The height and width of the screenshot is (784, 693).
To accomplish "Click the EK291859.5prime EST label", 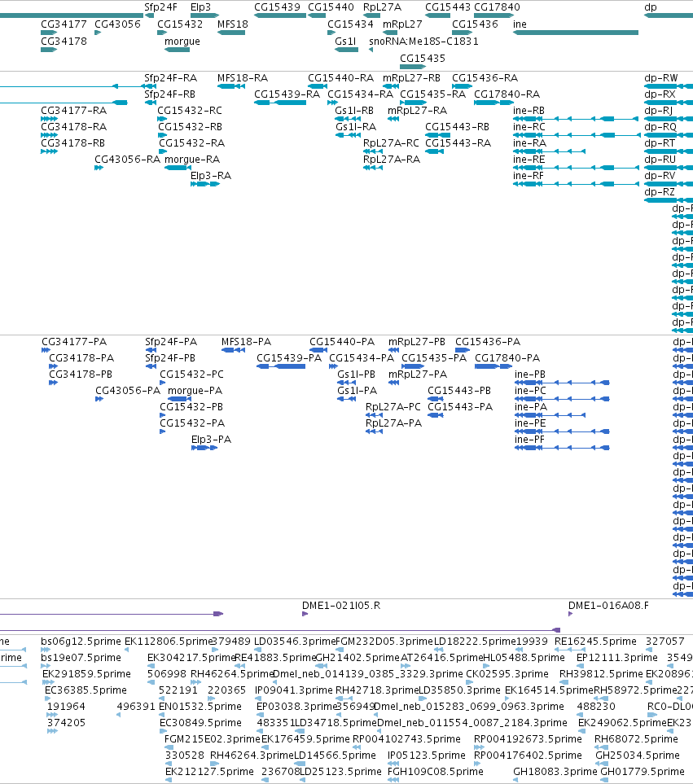I will [x=86, y=673].
